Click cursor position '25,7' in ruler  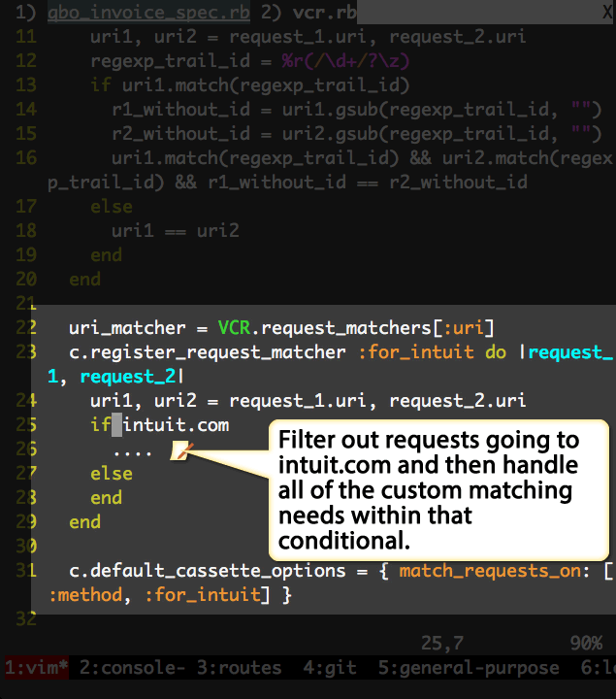point(442,644)
